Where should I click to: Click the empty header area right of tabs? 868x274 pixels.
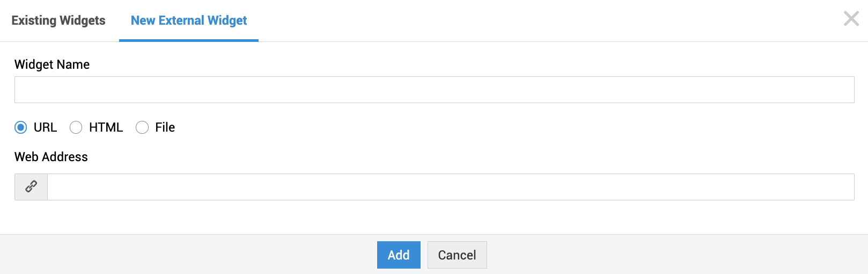(x=536, y=20)
